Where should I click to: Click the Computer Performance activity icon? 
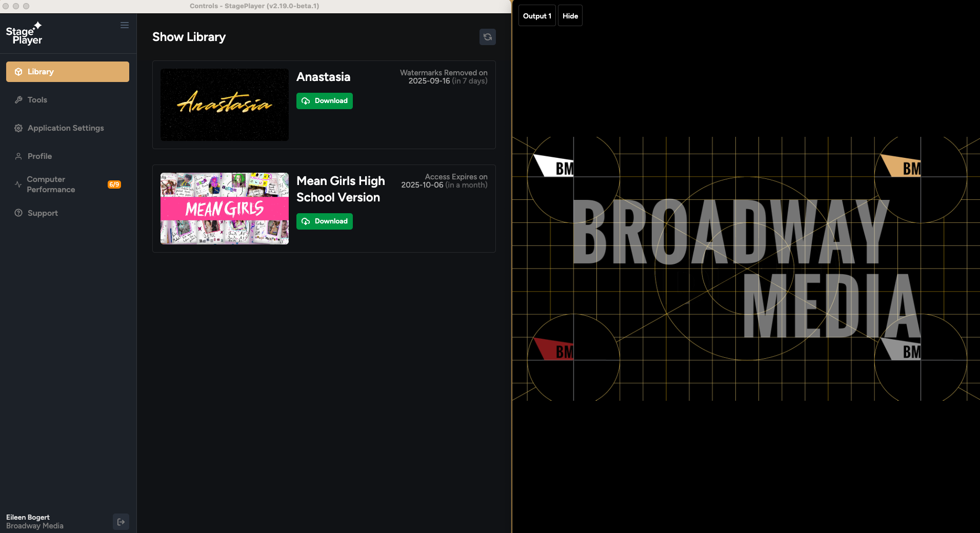(x=18, y=184)
